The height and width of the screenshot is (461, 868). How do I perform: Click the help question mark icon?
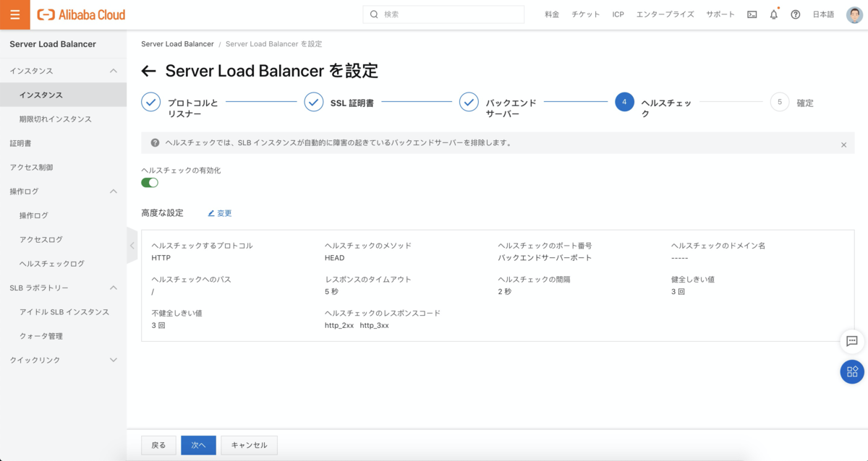tap(796, 14)
